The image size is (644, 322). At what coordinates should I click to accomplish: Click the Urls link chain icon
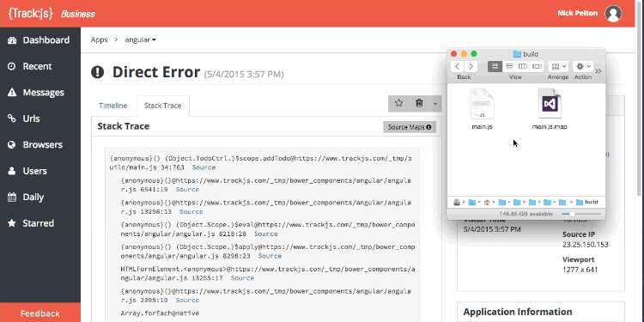tap(12, 118)
